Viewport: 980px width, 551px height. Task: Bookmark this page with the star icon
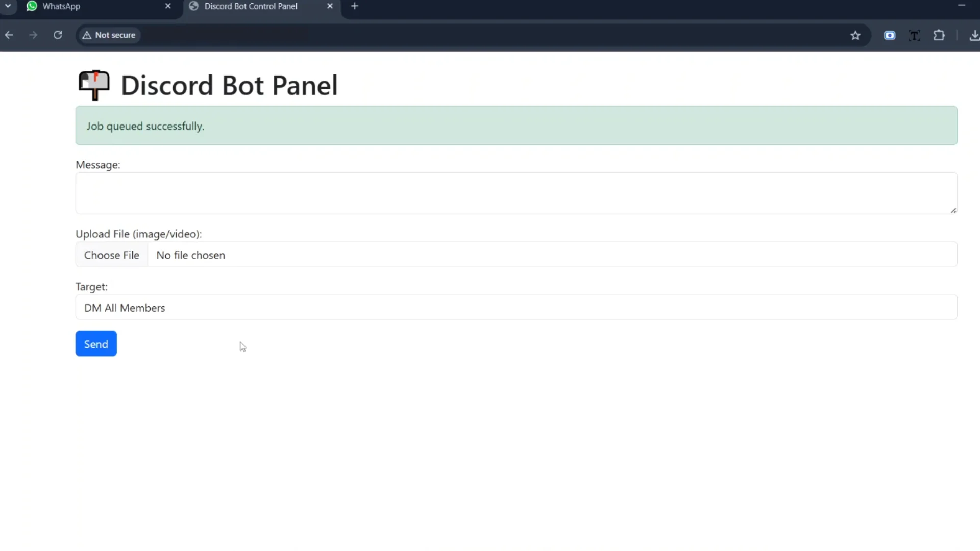[855, 35]
